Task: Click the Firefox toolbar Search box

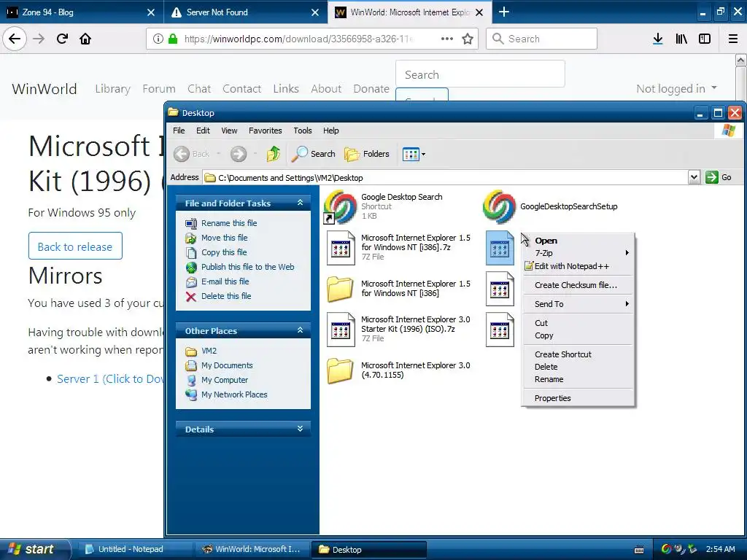Action: pyautogui.click(x=541, y=39)
